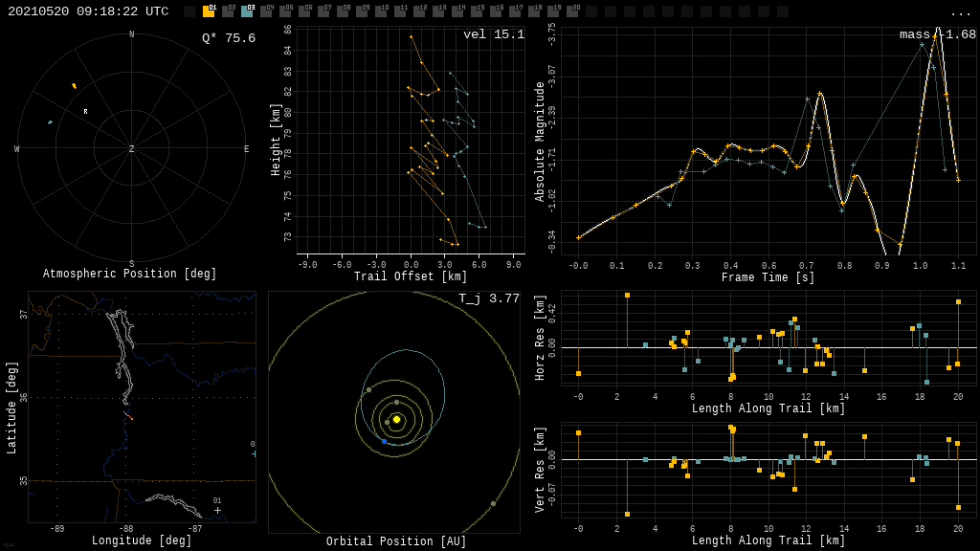This screenshot has width=980, height=551.
Task: Click the orange station 01 indicator square
Action: [x=209, y=11]
